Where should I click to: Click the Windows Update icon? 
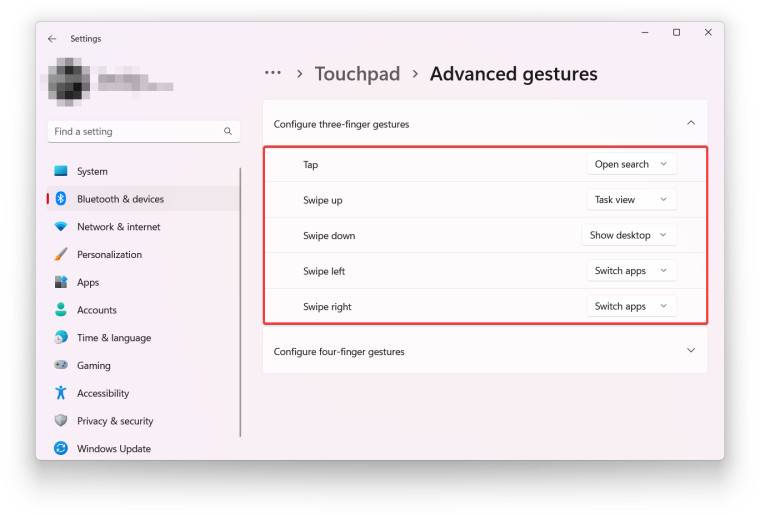click(x=61, y=449)
